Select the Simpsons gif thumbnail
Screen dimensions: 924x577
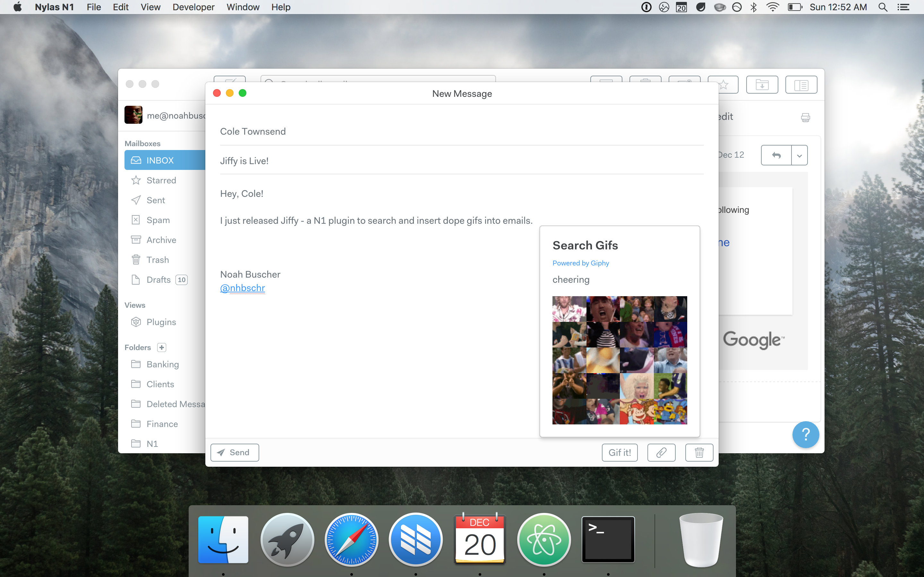670,412
